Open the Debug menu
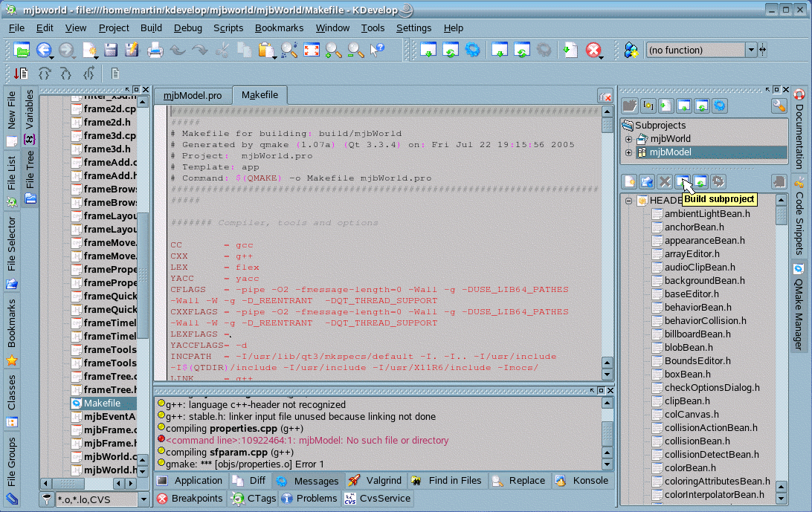Screen dimensions: 812x512 187,28
